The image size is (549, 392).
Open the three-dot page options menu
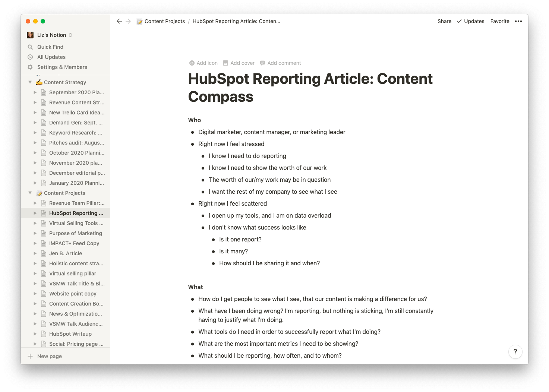(x=518, y=21)
